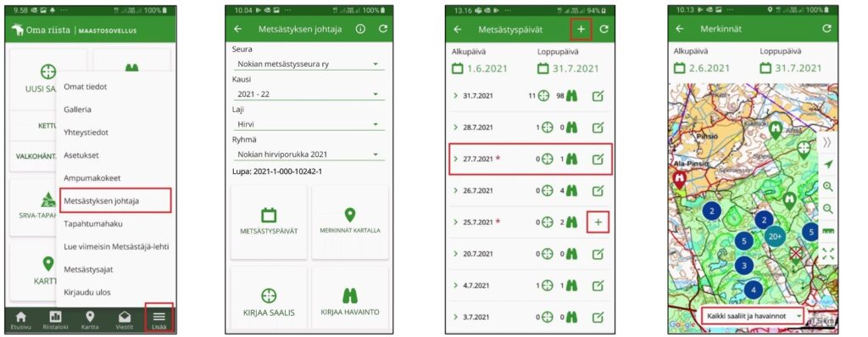Open Merkinnät kartalla tile

coord(350,222)
